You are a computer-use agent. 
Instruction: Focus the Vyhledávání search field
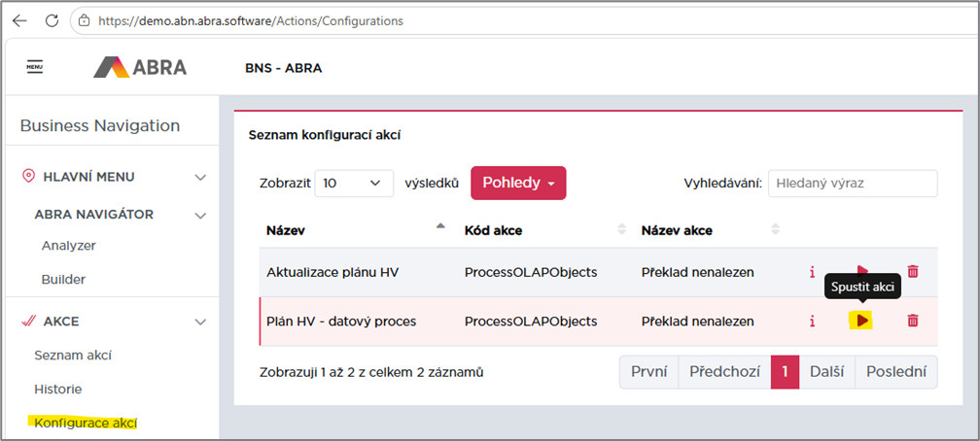click(x=853, y=184)
